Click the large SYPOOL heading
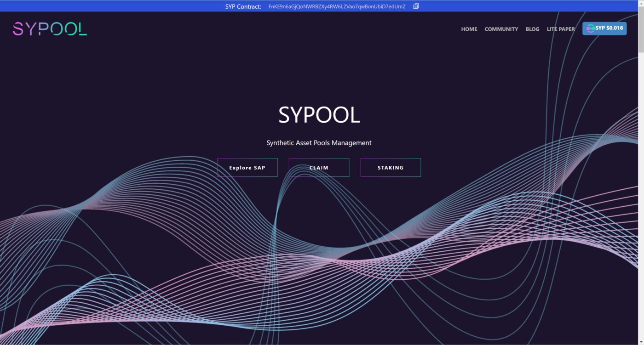 coord(319,115)
